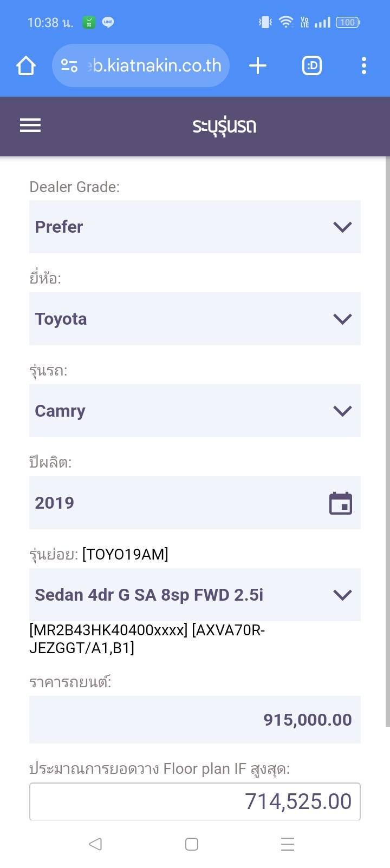Click the car price field 915,000.00

point(194,720)
